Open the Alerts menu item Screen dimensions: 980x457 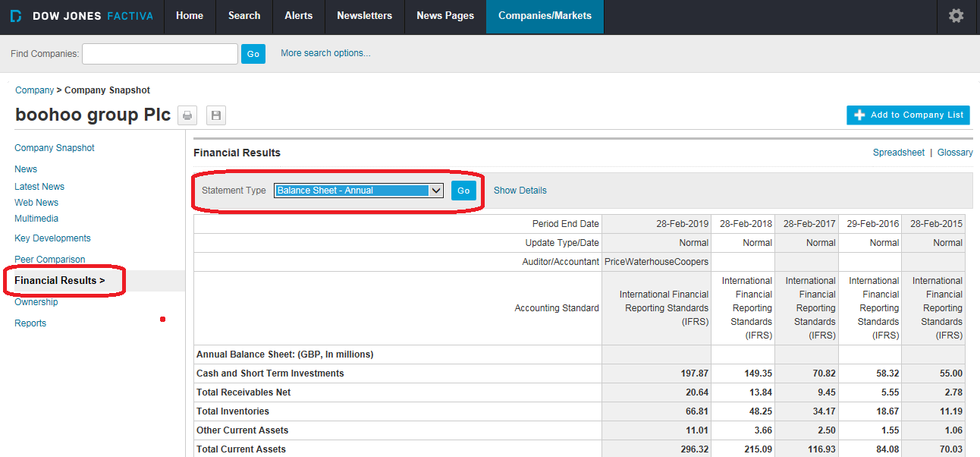point(298,16)
